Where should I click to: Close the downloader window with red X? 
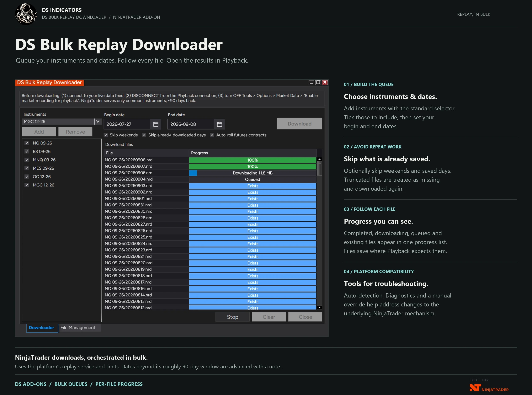click(325, 82)
